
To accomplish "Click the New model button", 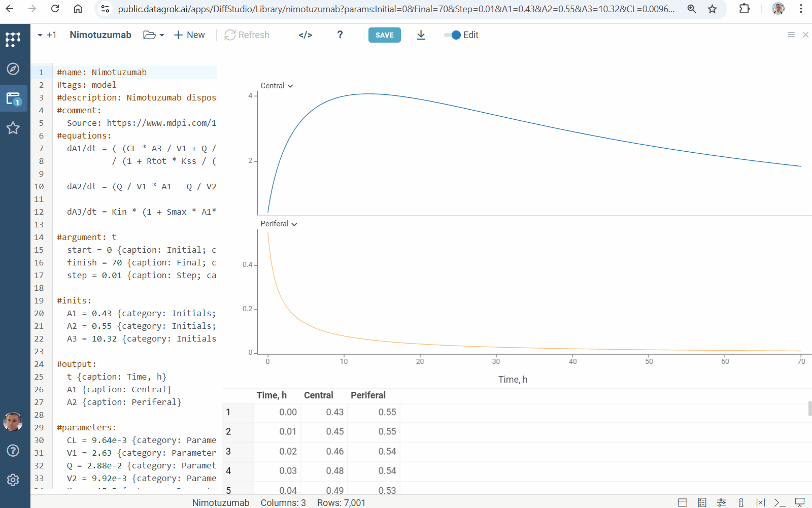I will point(189,35).
